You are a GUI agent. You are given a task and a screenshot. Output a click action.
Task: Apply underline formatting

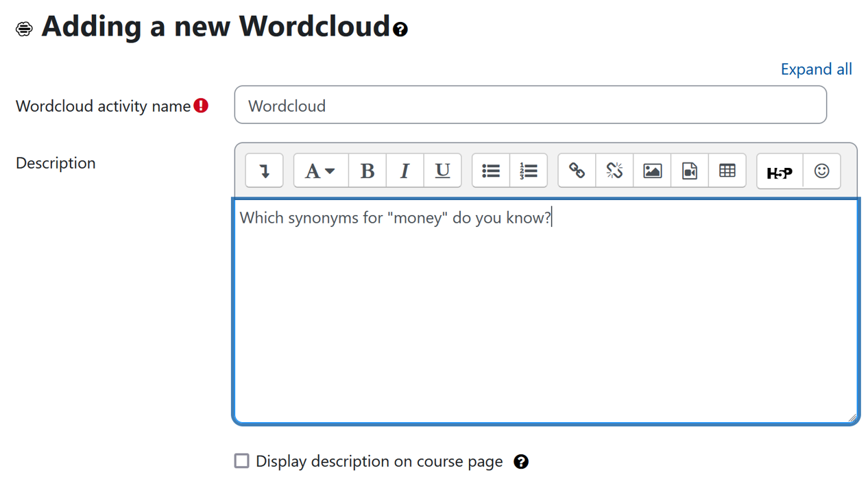tap(442, 171)
